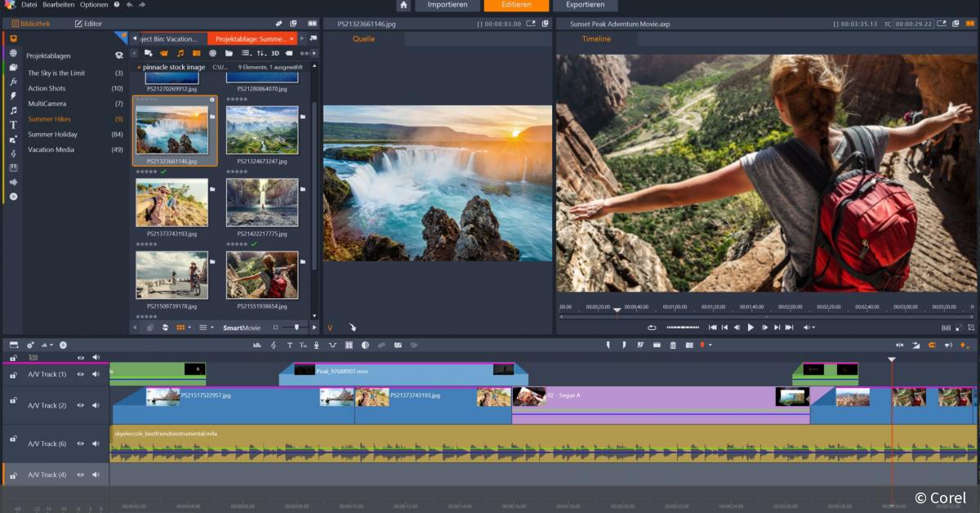Click the shuttle speed slider in the player
The height and width of the screenshot is (513, 980).
point(683,327)
